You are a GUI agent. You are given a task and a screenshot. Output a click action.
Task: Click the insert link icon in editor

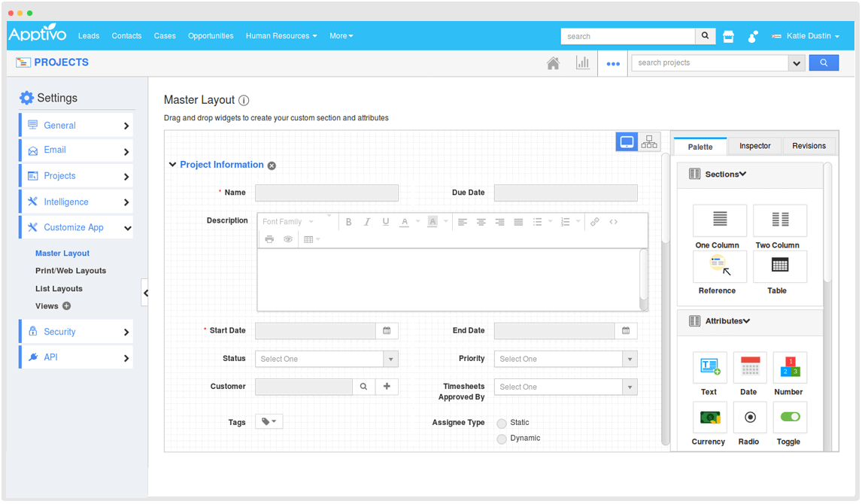point(594,222)
